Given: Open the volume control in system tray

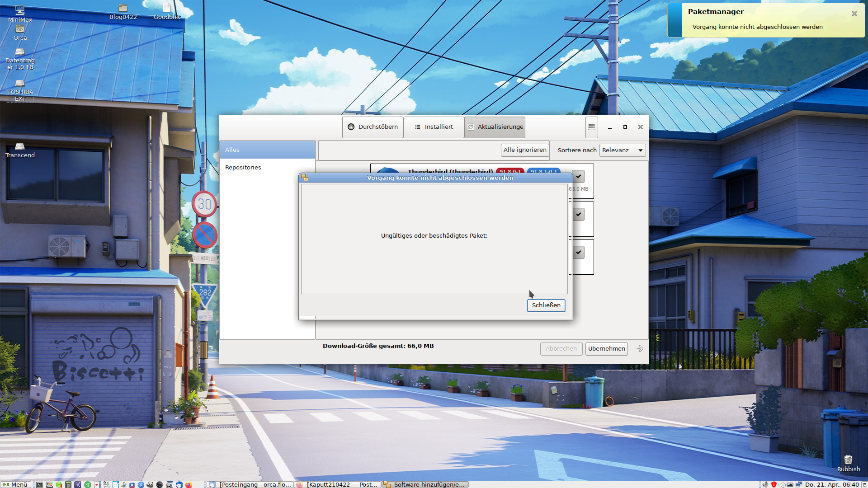Looking at the screenshot, I should pyautogui.click(x=764, y=484).
